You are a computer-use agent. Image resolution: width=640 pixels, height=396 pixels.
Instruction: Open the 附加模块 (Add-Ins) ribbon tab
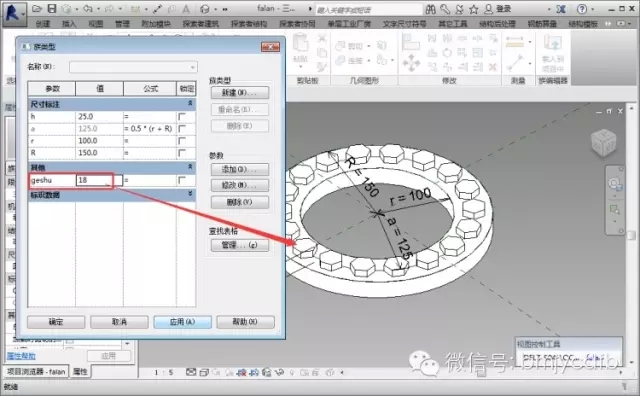tap(156, 24)
